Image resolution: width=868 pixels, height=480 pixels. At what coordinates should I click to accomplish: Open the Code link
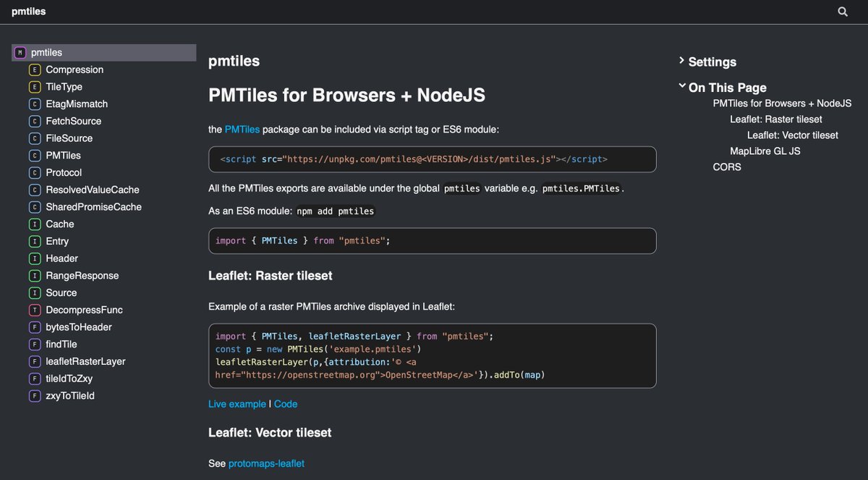click(286, 404)
